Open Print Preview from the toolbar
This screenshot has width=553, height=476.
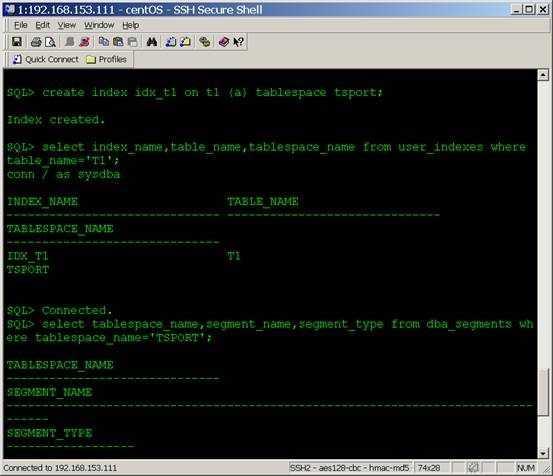pos(50,42)
